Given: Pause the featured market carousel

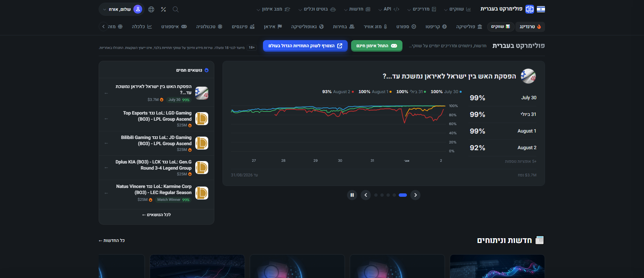Looking at the screenshot, I should [352, 195].
